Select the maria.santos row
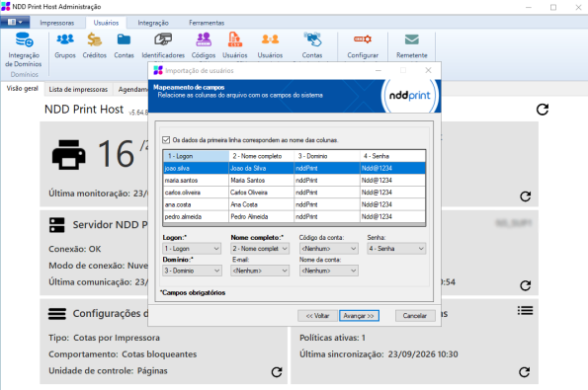Screen dimensions: 588x390 click(x=294, y=181)
